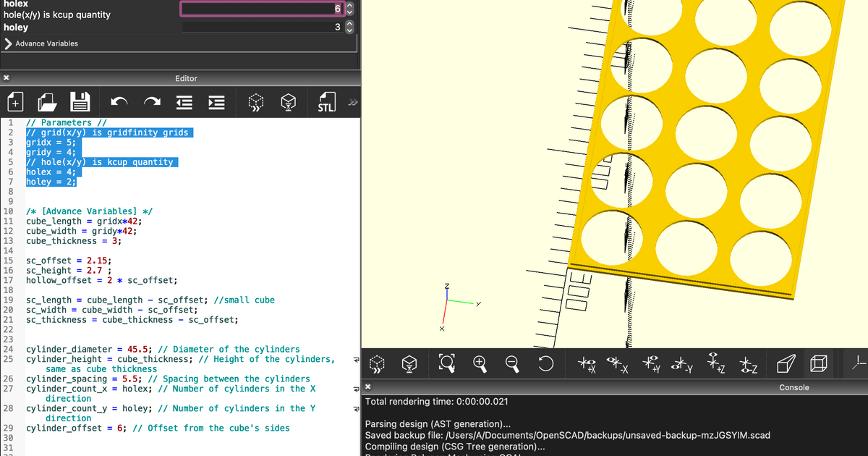The height and width of the screenshot is (456, 868).
Task: Expand the Advance Variables section
Action: (x=8, y=43)
